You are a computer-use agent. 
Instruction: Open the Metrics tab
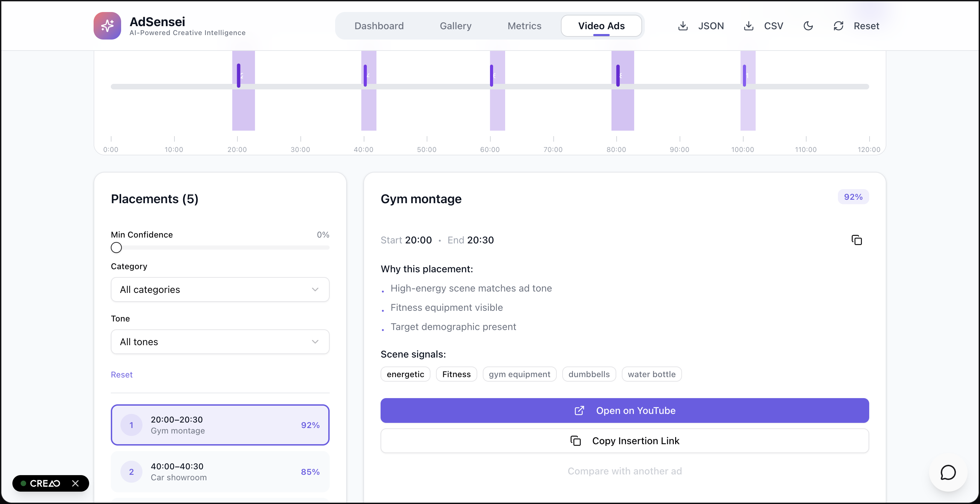click(x=524, y=26)
